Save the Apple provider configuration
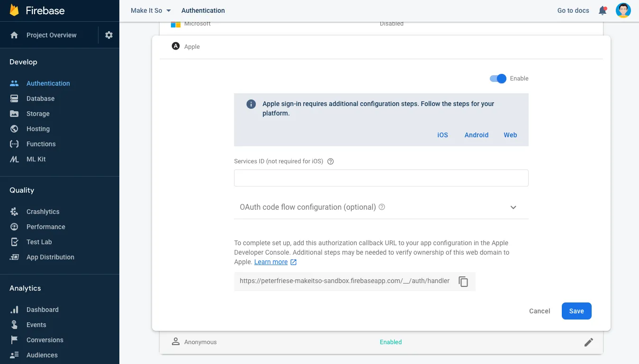Image resolution: width=639 pixels, height=364 pixels. coord(576,311)
